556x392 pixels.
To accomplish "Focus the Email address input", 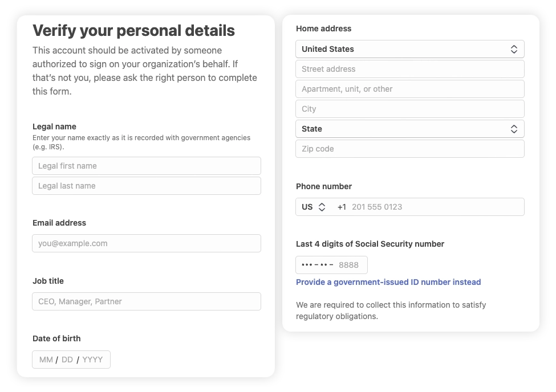I will [147, 243].
